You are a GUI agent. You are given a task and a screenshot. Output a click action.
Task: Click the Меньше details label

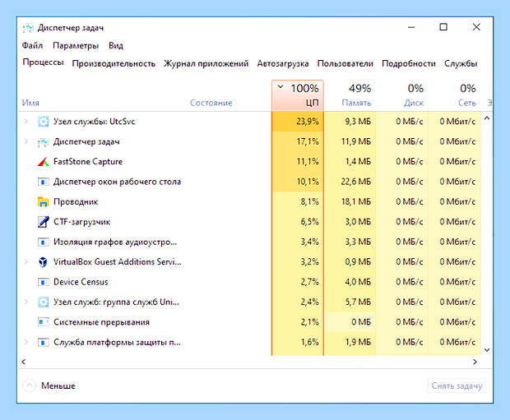(x=58, y=385)
